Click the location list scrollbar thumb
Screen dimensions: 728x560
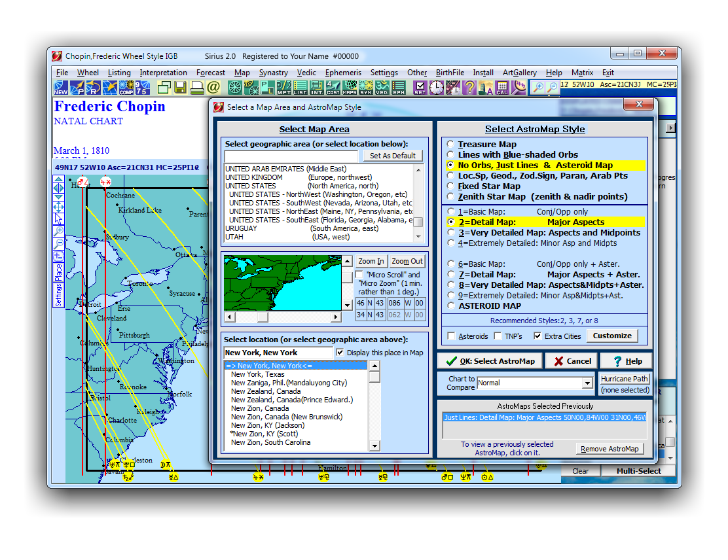pos(374,376)
